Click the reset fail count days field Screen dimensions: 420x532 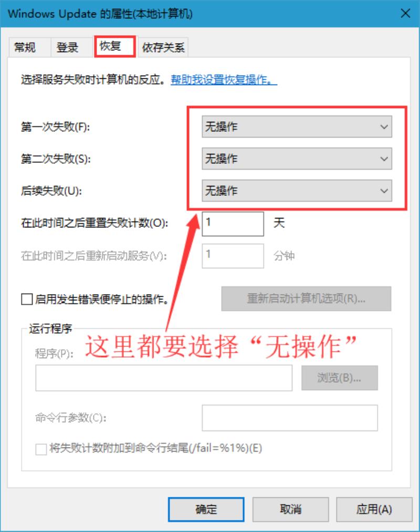tap(233, 224)
